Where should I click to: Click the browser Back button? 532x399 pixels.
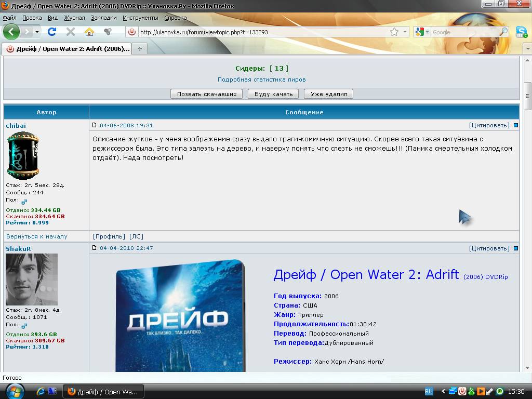click(11, 32)
